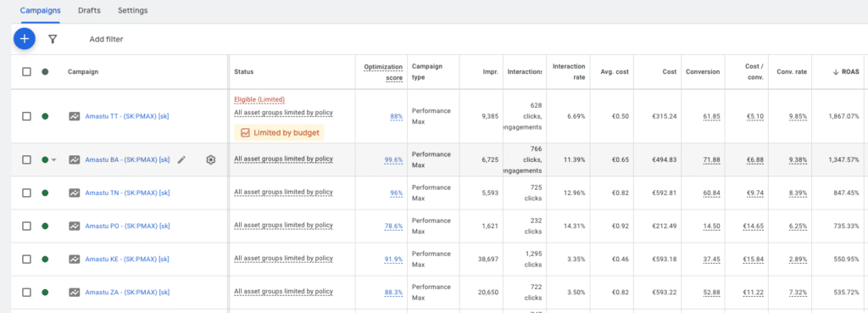This screenshot has height=313, width=868.
Task: Sort by the Cost / conv. column header
Action: (x=754, y=72)
